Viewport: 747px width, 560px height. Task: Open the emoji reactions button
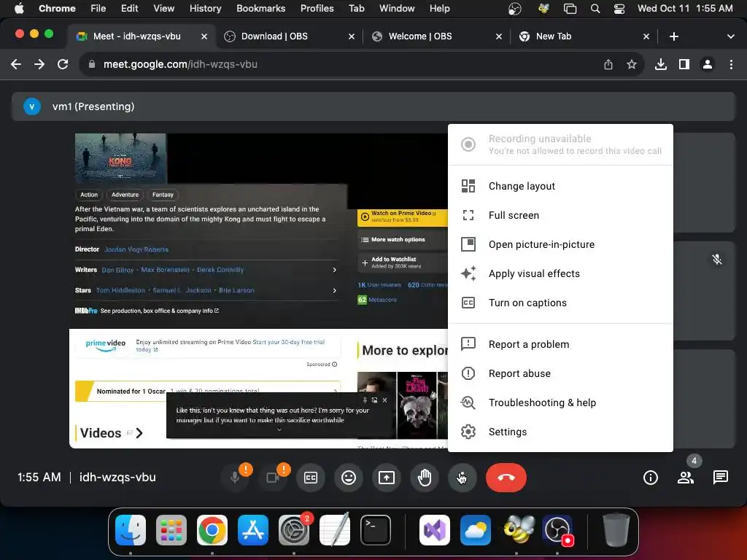[349, 477]
